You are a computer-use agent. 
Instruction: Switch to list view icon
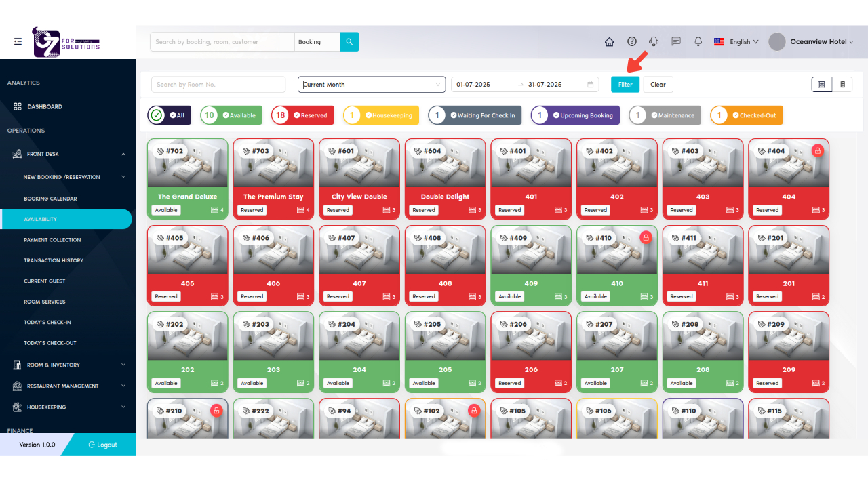point(842,85)
